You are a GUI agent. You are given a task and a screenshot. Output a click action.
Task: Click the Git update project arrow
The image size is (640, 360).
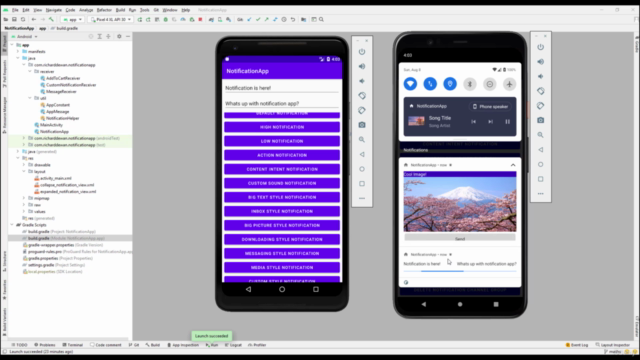coord(249,19)
